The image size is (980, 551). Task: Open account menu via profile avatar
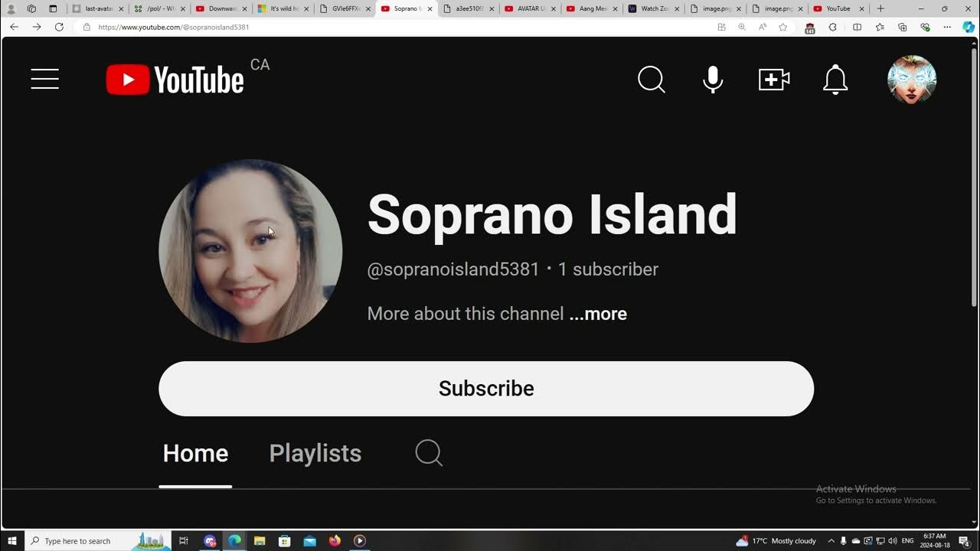(x=911, y=79)
